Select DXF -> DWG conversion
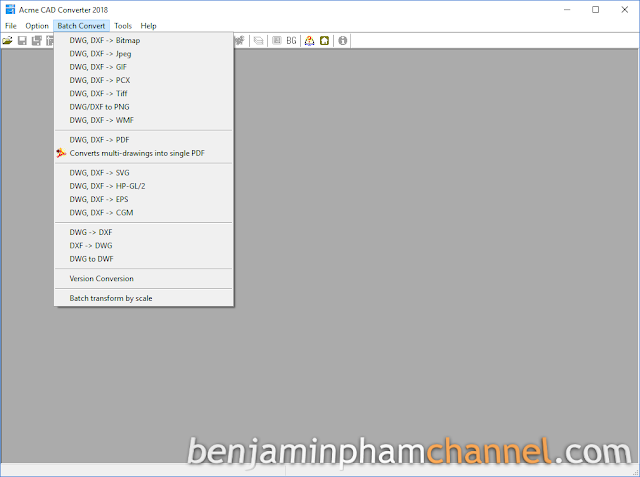 pyautogui.click(x=144, y=246)
